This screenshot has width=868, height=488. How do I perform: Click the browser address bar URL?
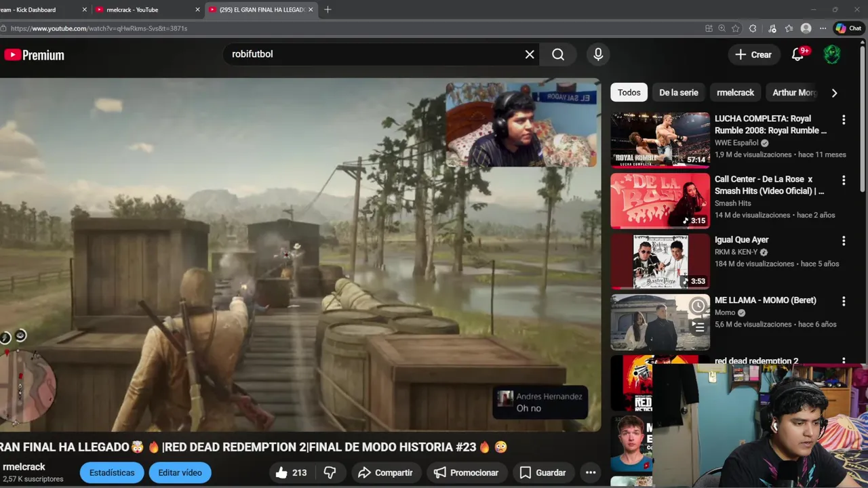99,28
